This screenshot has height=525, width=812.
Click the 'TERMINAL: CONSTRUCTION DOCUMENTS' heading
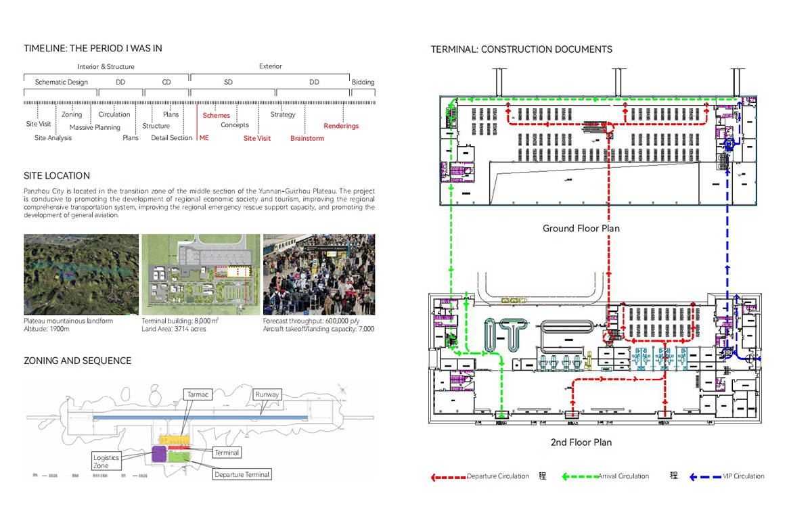pyautogui.click(x=522, y=49)
